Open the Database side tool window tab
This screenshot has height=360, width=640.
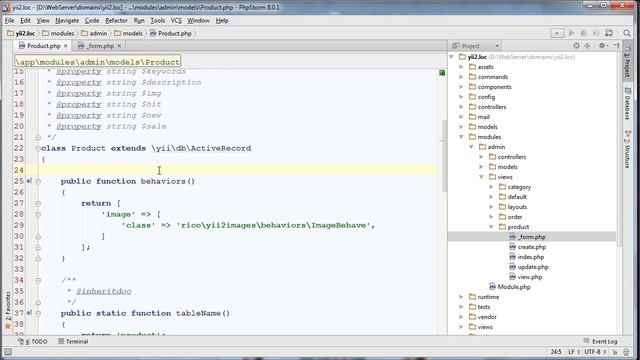coord(627,103)
